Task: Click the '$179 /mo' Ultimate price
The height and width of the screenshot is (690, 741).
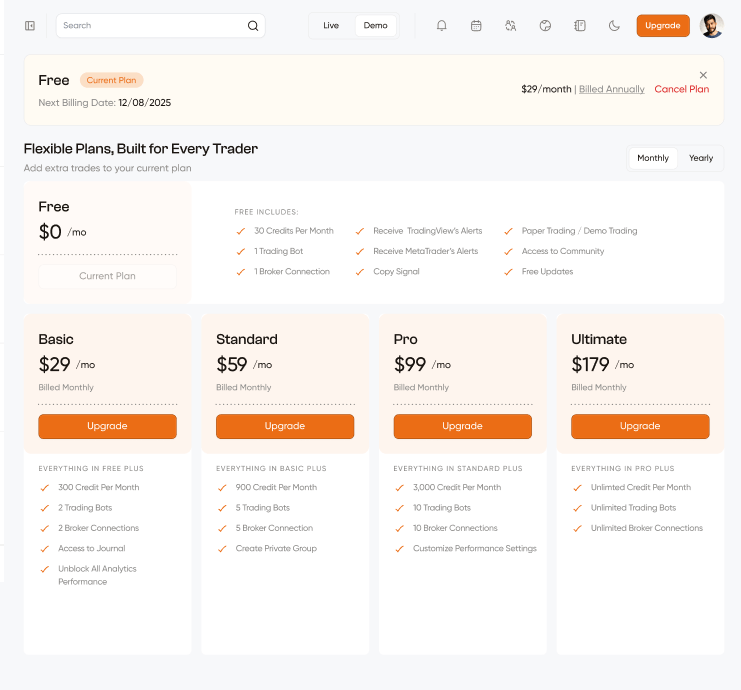Action: tap(603, 364)
